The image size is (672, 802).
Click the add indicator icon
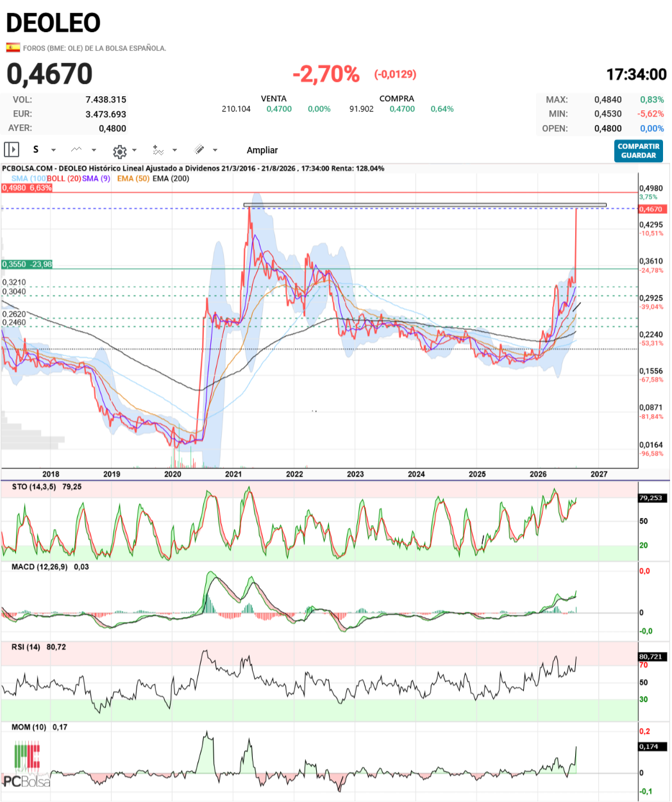158,150
